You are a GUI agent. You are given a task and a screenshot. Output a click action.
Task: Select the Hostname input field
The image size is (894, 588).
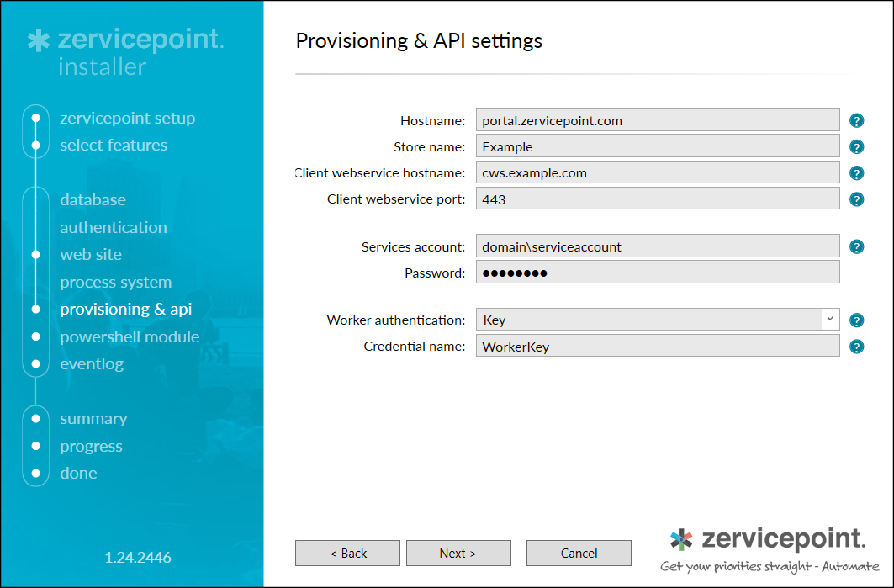click(x=656, y=120)
